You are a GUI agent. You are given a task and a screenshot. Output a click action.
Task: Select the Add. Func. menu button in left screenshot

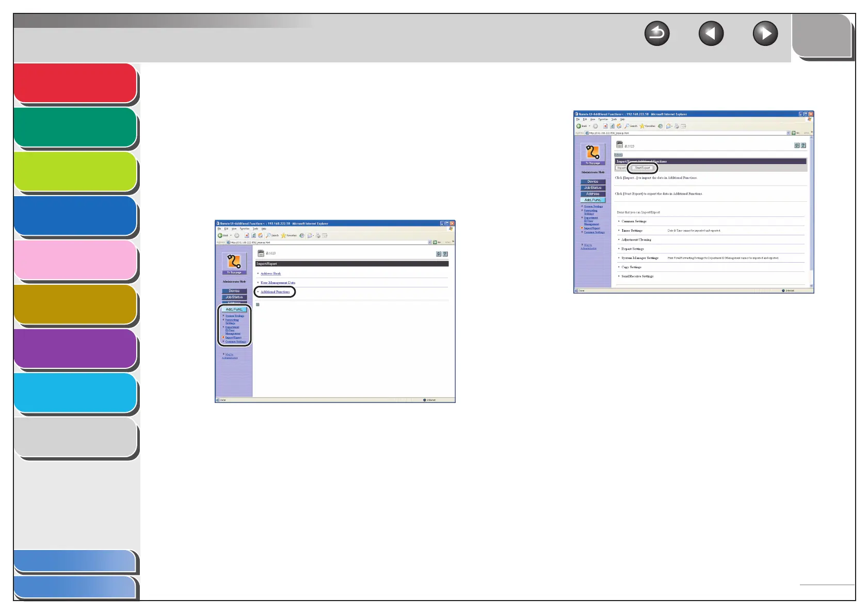point(234,310)
